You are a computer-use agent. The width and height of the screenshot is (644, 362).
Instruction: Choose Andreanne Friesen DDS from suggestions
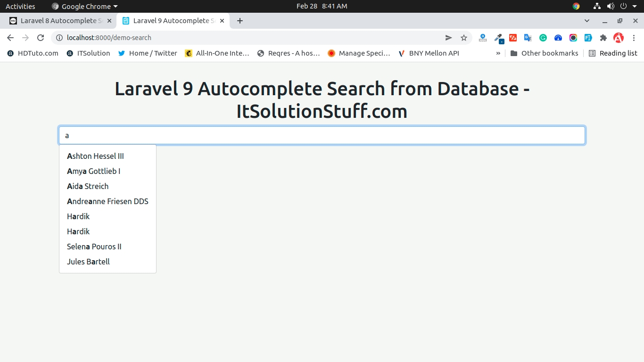pos(107,201)
